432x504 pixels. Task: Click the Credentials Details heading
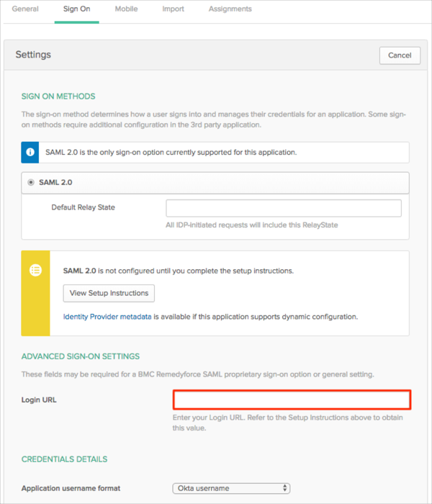pyautogui.click(x=64, y=459)
